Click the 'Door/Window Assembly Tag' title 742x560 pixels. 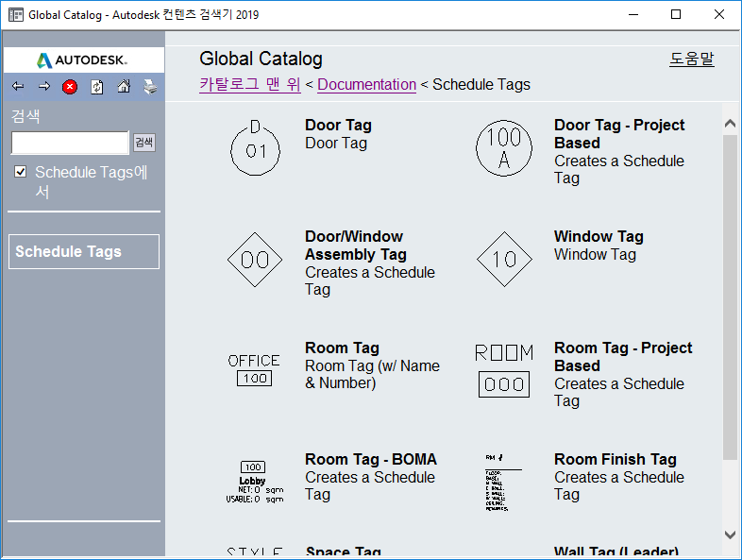(356, 246)
